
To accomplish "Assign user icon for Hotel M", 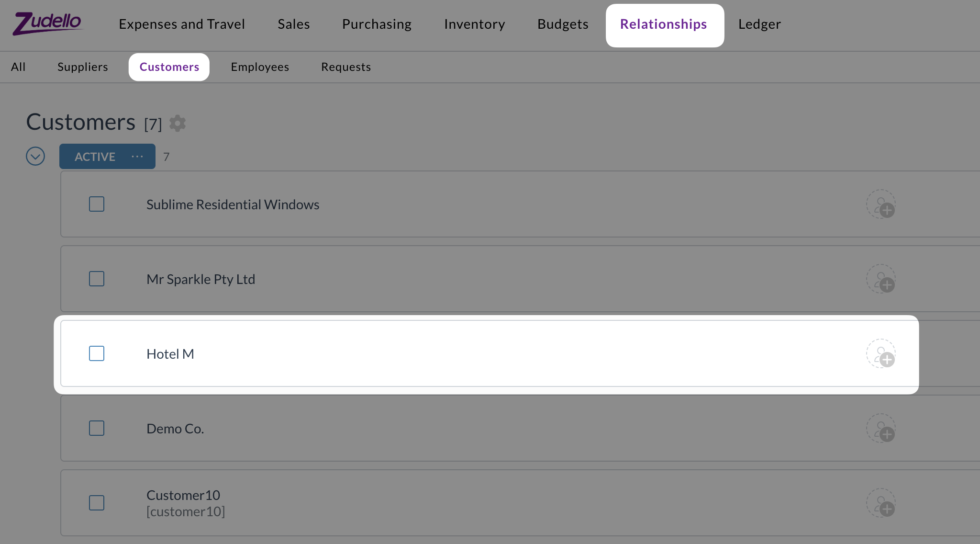I will click(x=881, y=354).
